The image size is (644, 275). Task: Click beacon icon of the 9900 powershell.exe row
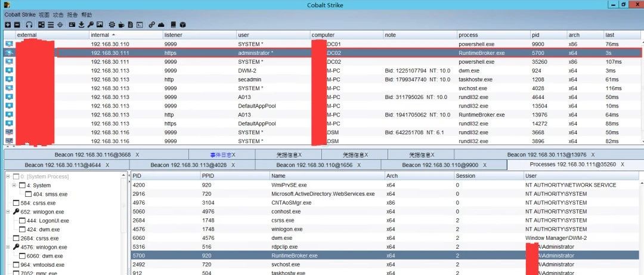point(9,44)
